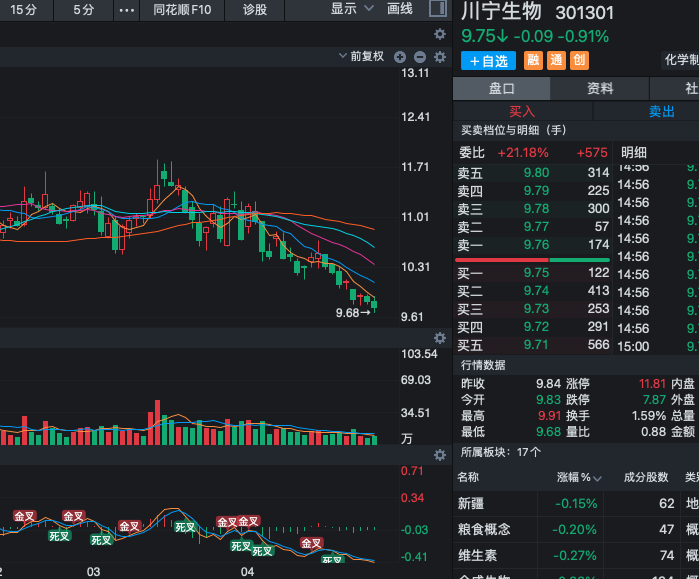This screenshot has width=699, height=579.
Task: Select 卖一 price 9.76 row
Action: click(533, 245)
